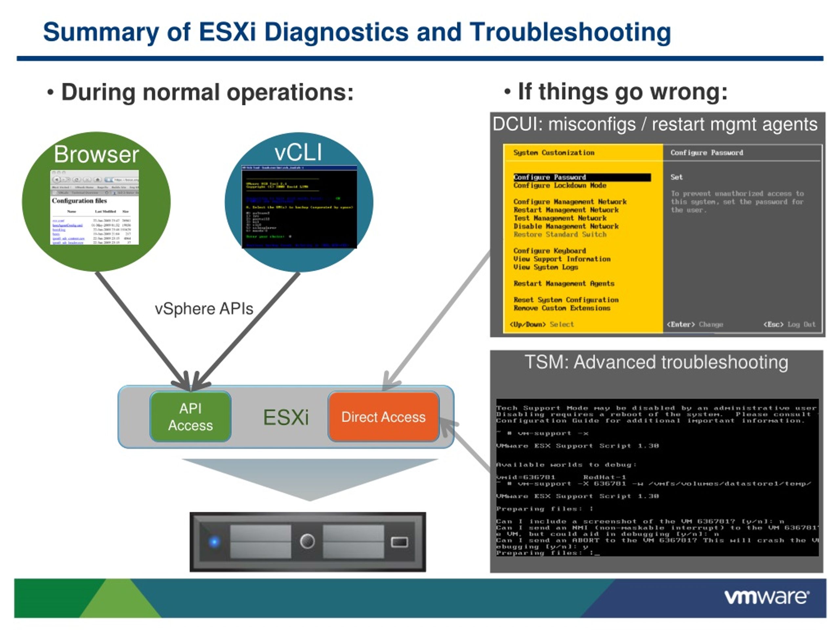Click the <Enter> Change hint
840x630 pixels.
(x=695, y=324)
